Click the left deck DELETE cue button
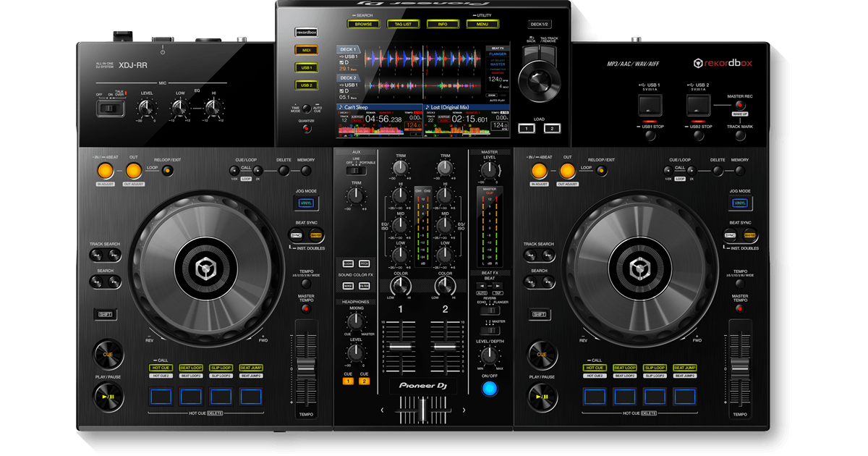Screen dimensions: 868x456 (x=284, y=172)
